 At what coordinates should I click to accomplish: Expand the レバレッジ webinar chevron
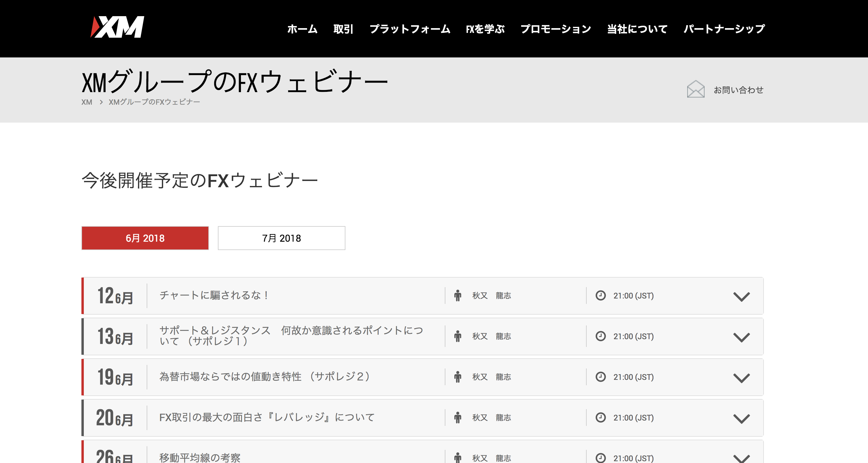(741, 418)
